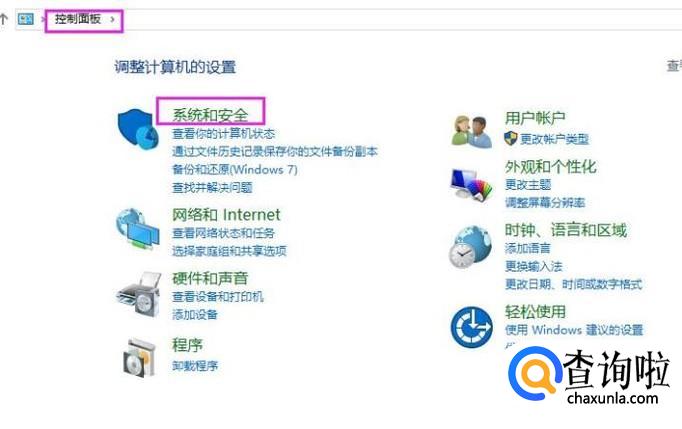682x429 pixels.
Task: Click the System and Security shield icon
Action: coord(137,129)
